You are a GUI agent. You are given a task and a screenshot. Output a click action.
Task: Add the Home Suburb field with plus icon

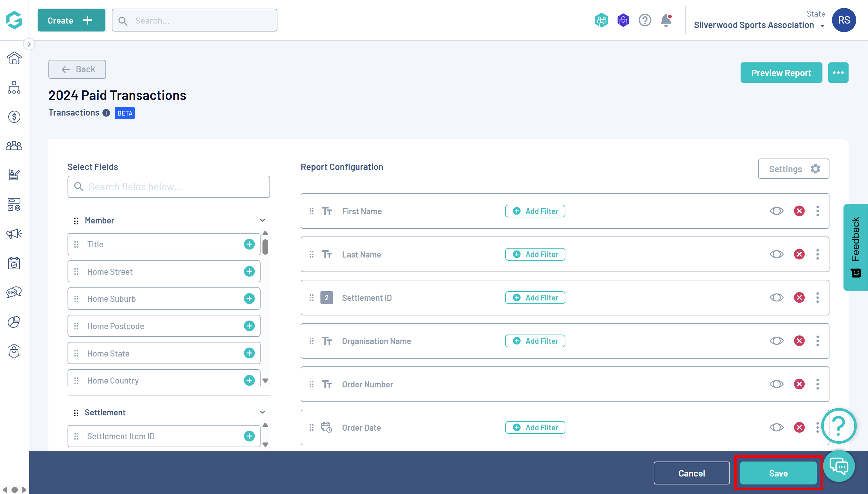click(249, 299)
